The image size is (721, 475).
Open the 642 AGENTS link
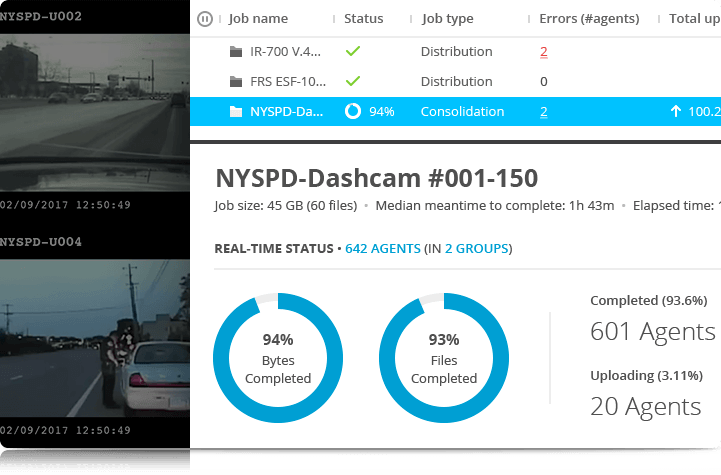click(383, 248)
